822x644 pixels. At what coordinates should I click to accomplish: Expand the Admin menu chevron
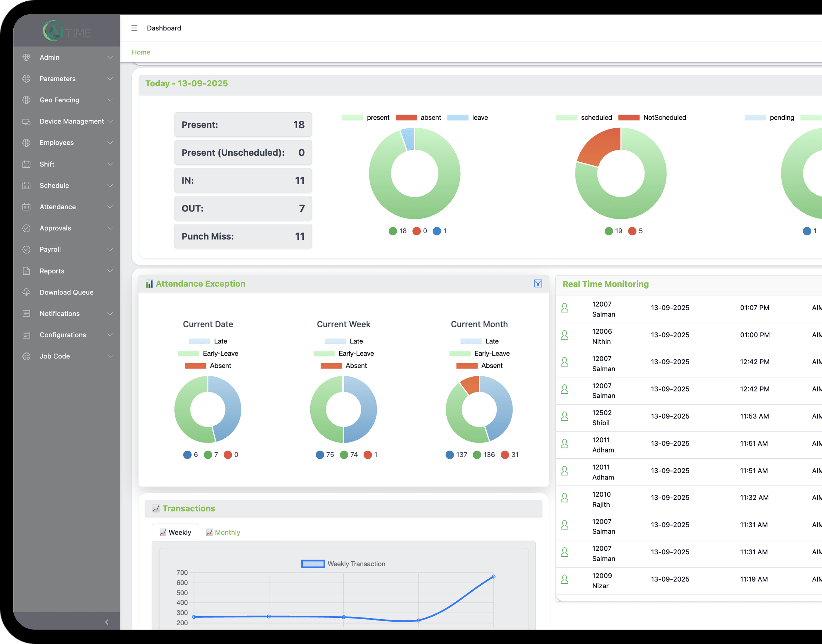[110, 57]
